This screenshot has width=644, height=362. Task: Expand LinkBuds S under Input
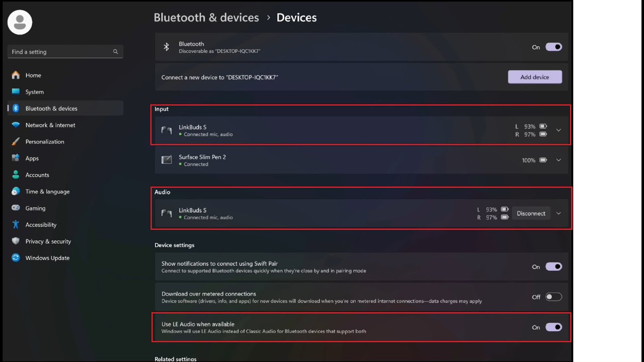tap(558, 130)
